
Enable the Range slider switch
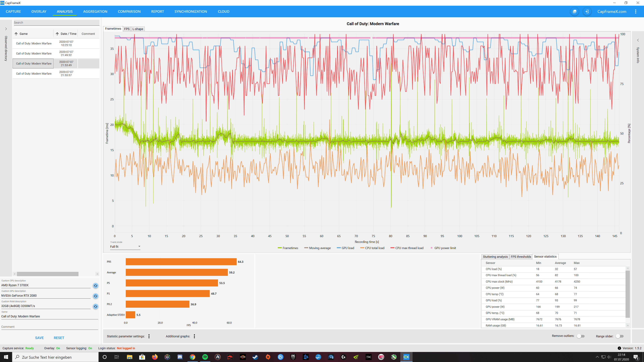(x=620, y=336)
